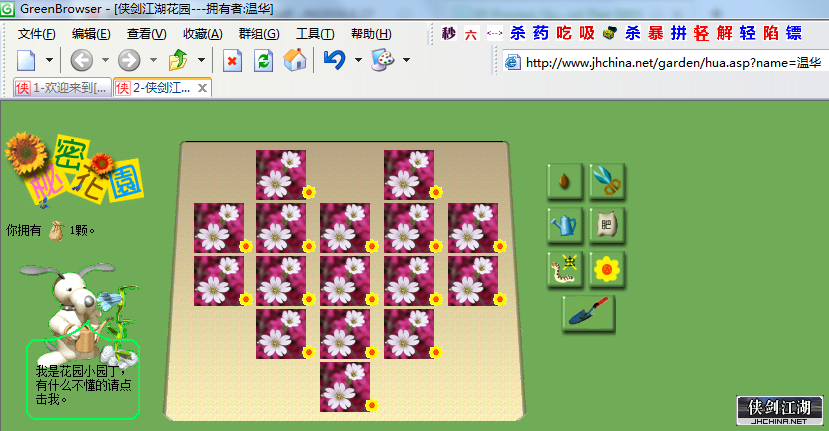Click the 侠剑江湖 JHCHINA.NET banner
The height and width of the screenshot is (431, 829).
pos(780,410)
